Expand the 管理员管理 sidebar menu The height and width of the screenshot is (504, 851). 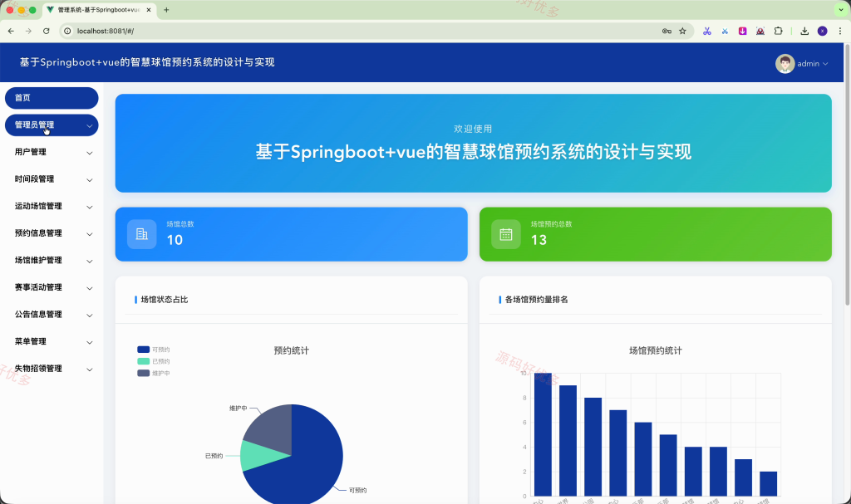(x=52, y=125)
